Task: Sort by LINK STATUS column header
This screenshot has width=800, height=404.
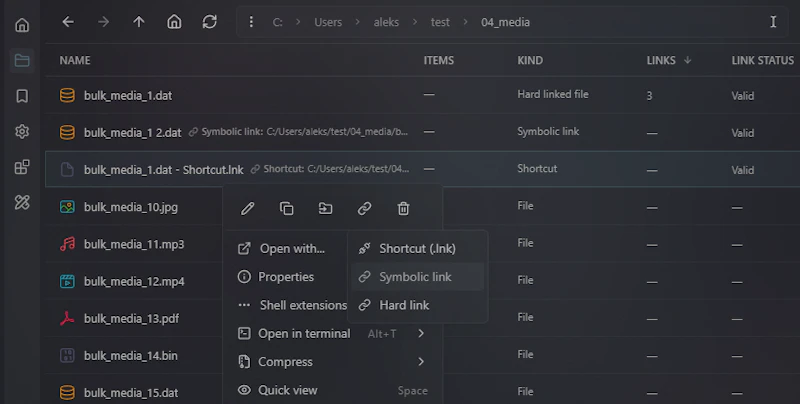Action: click(762, 60)
